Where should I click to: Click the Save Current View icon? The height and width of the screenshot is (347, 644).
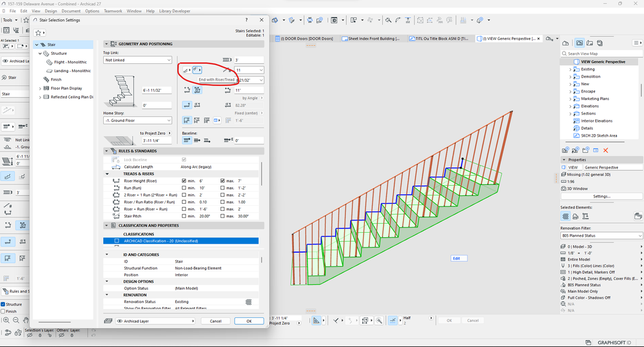tap(565, 150)
